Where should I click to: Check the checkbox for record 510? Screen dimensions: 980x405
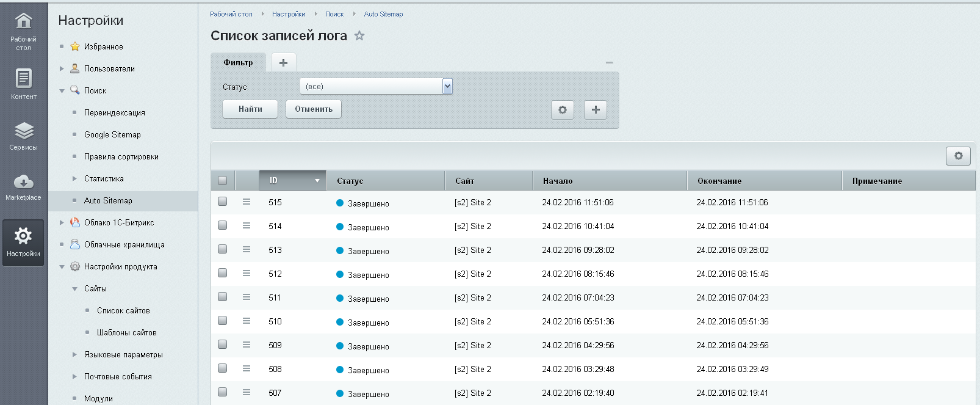pos(223,321)
